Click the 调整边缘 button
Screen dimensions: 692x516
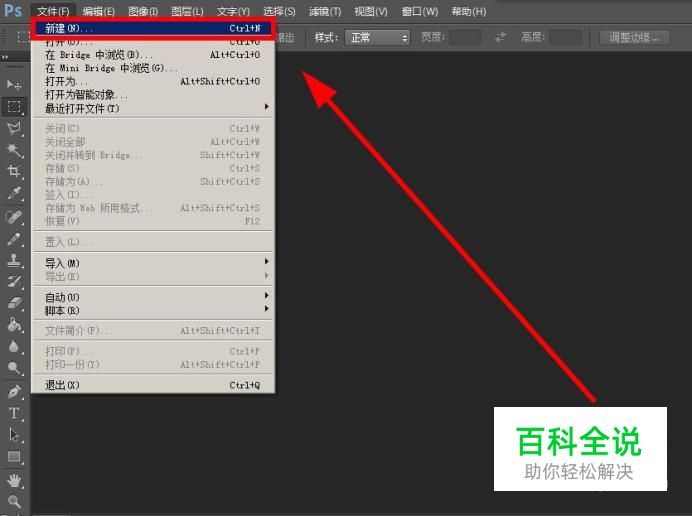click(634, 38)
